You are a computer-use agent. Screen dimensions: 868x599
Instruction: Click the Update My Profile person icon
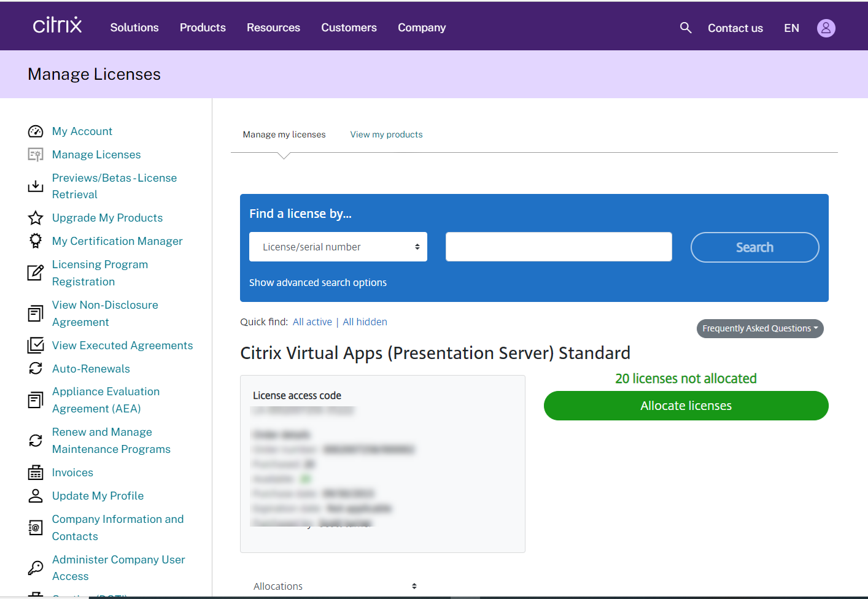tap(36, 496)
